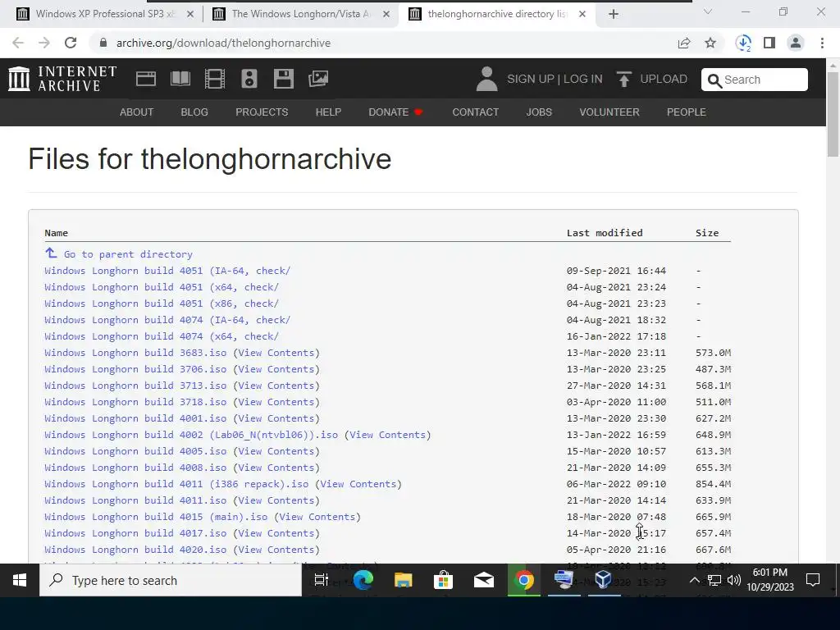Screen dimensions: 840x630
Task: Bookmark this page with star
Action: [710, 43]
